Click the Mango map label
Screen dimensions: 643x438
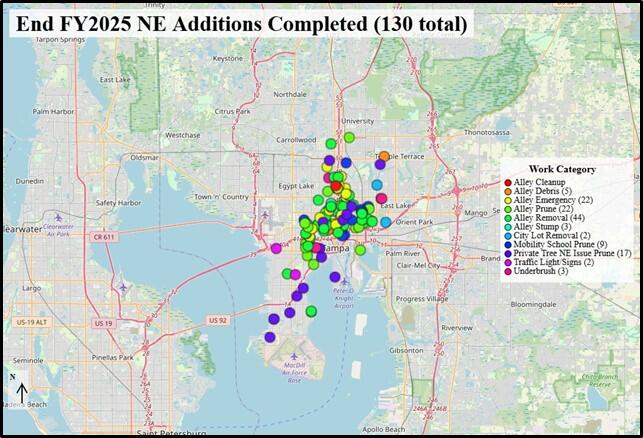tap(476, 213)
